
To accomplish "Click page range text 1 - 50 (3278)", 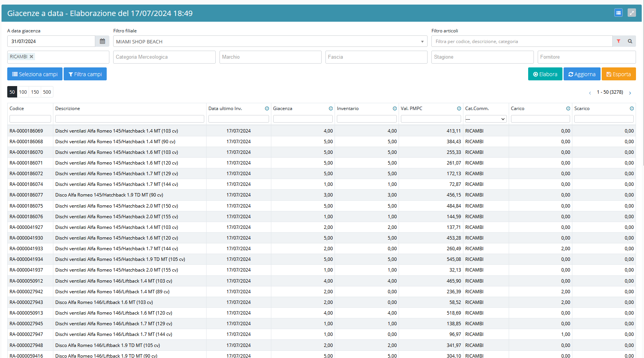I will [610, 92].
